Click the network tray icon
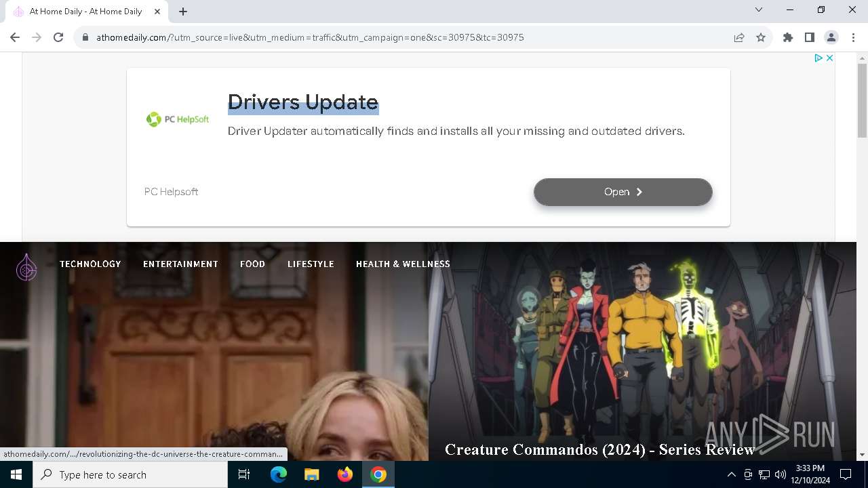The width and height of the screenshot is (868, 488). (764, 474)
